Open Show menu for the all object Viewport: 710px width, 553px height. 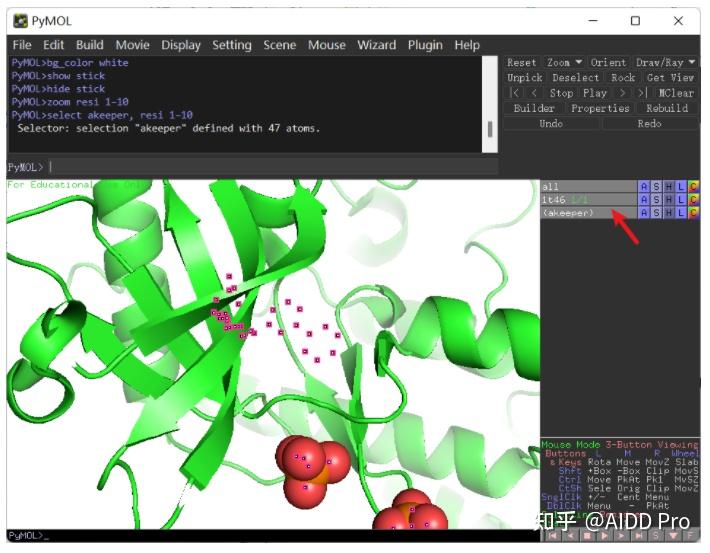coord(656,187)
